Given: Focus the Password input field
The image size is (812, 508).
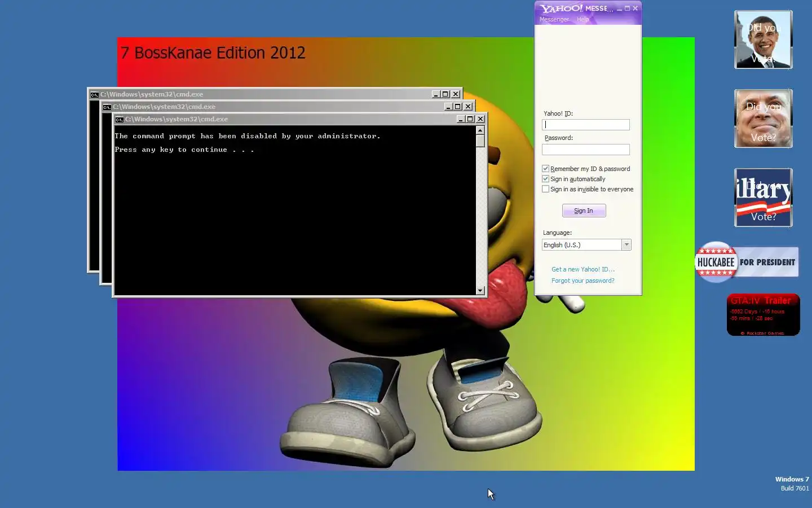Looking at the screenshot, I should [586, 150].
